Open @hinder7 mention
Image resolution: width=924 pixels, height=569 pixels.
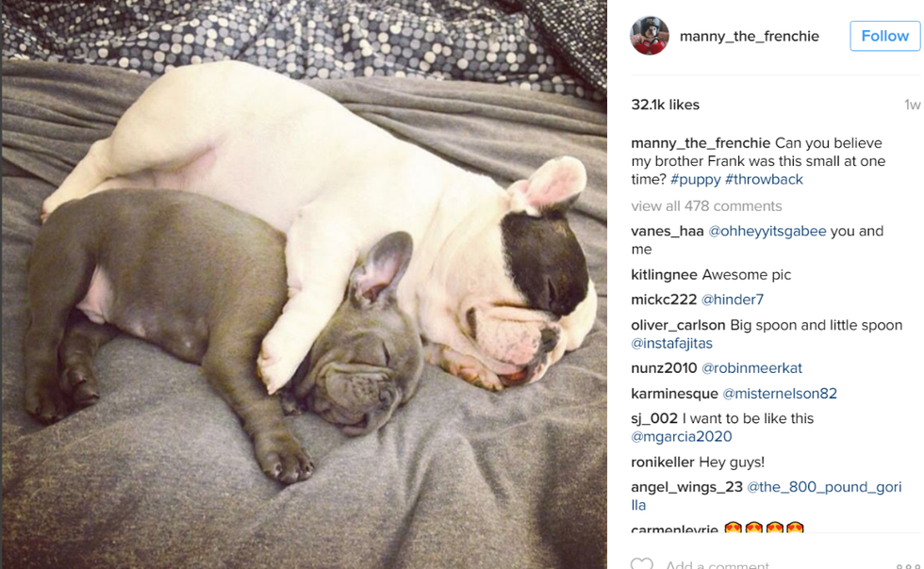(x=733, y=300)
